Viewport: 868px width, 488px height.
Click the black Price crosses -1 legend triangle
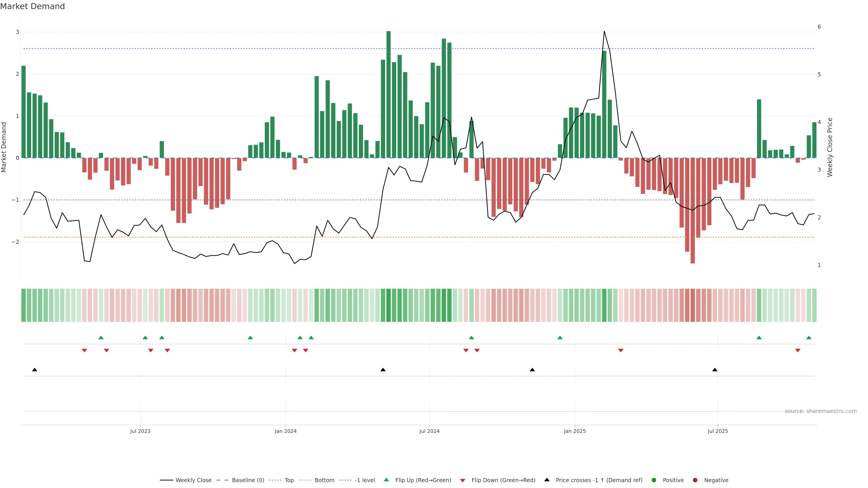547,480
